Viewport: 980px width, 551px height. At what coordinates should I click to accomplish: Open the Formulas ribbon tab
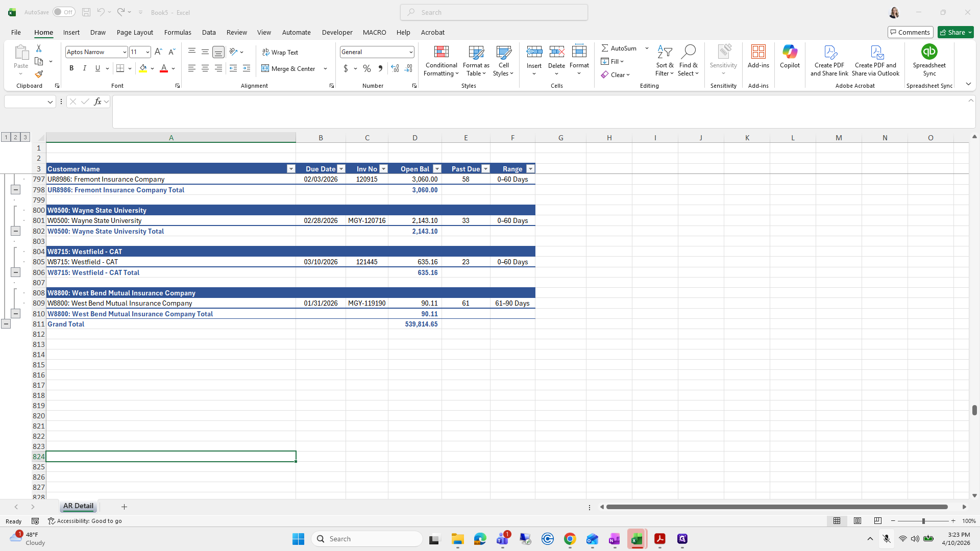tap(178, 32)
